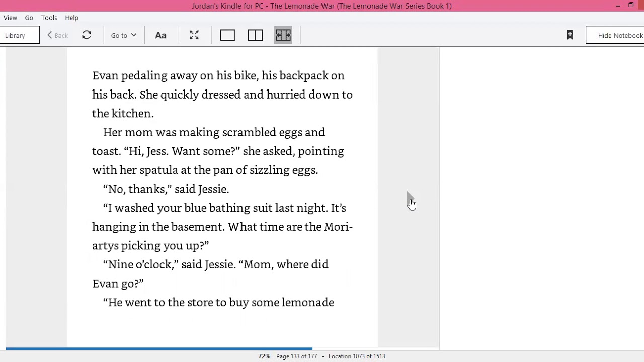
Task: Open the Go menu
Action: [29, 18]
